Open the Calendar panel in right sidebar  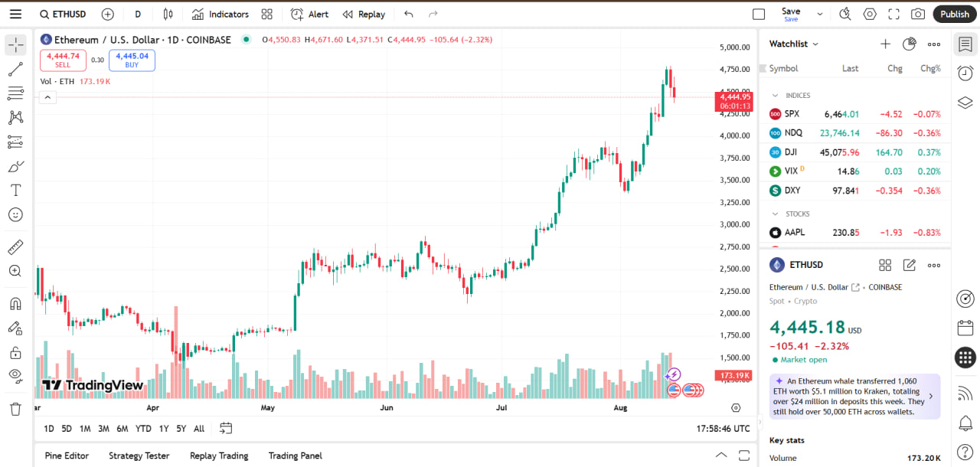coord(965,328)
